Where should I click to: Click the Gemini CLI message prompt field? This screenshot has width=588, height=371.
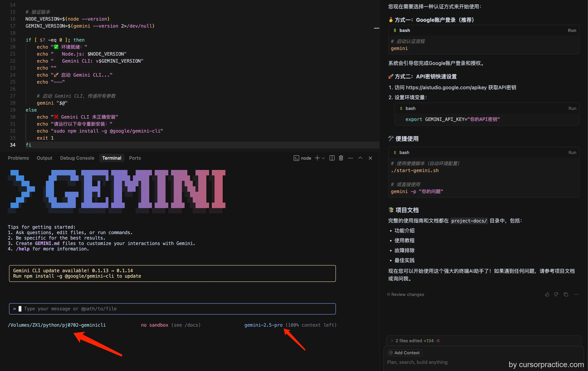[172, 309]
